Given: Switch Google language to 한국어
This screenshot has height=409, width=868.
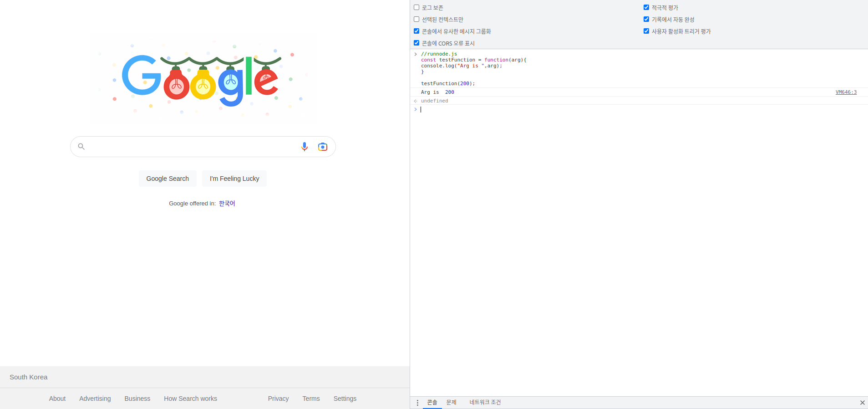Looking at the screenshot, I should pyautogui.click(x=227, y=204).
